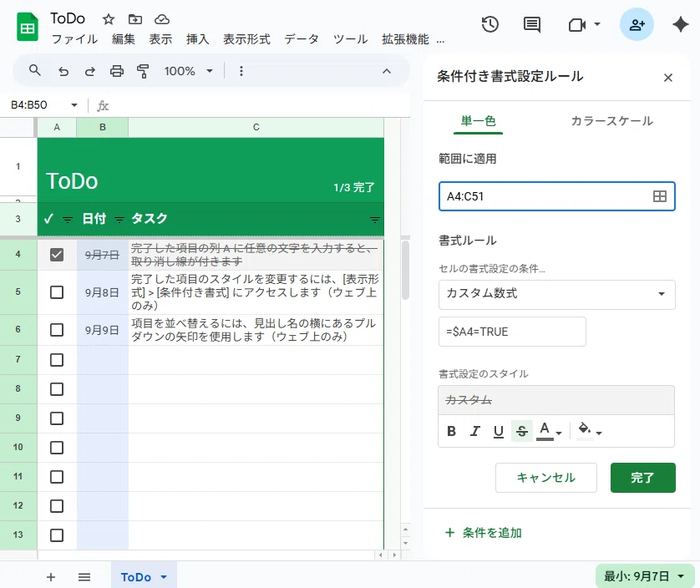Screen dimensions: 700x588
Task: Open the text color dropdown arrow
Action: [559, 433]
